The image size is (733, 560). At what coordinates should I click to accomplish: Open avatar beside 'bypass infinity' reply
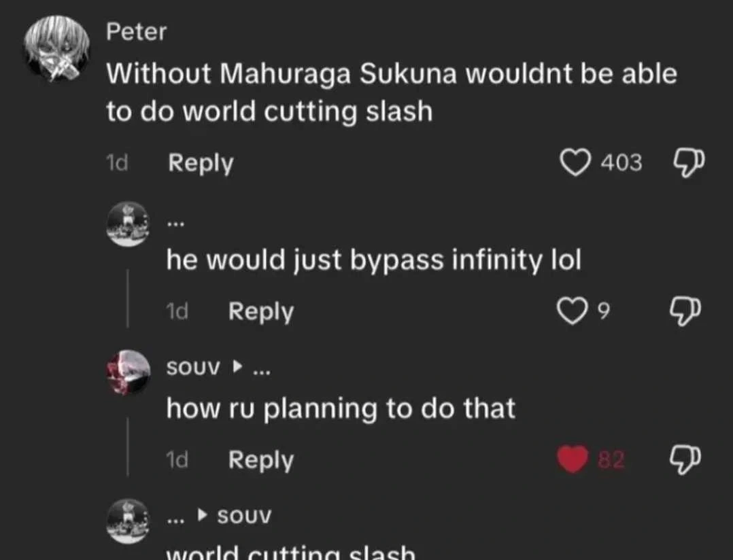point(129,224)
